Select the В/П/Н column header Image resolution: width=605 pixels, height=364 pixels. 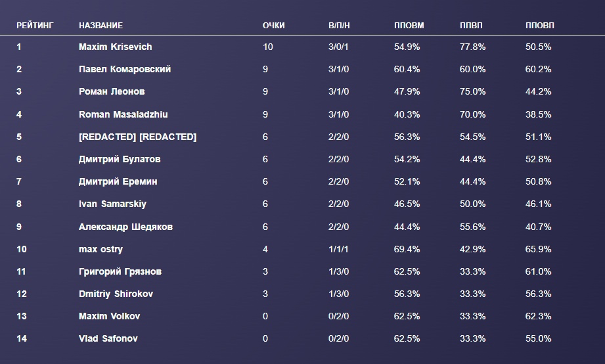point(340,26)
